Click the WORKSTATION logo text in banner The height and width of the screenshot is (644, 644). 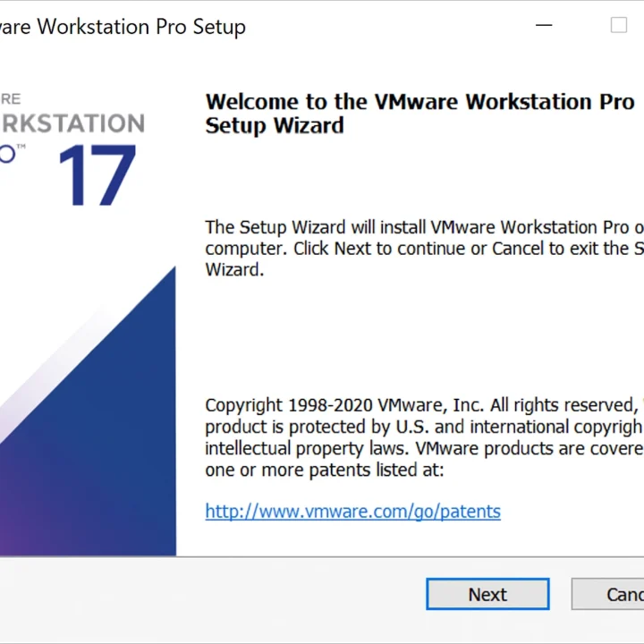[x=72, y=123]
